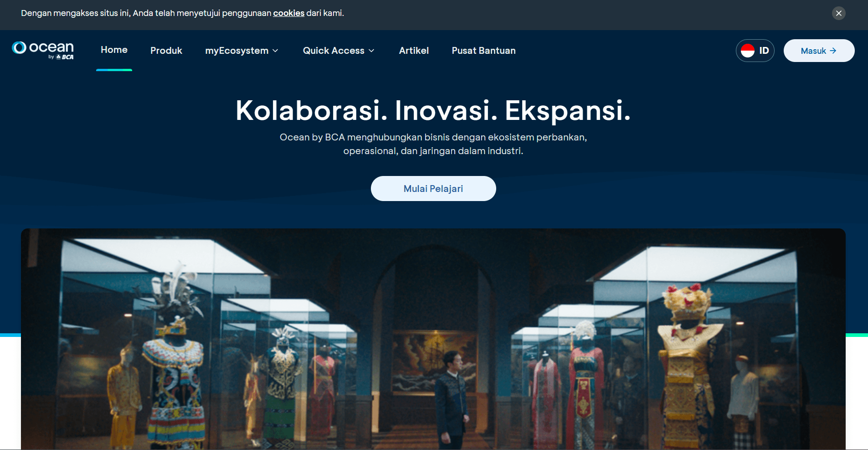Go to the Home tab
Screen dimensions: 868x450
pos(114,50)
